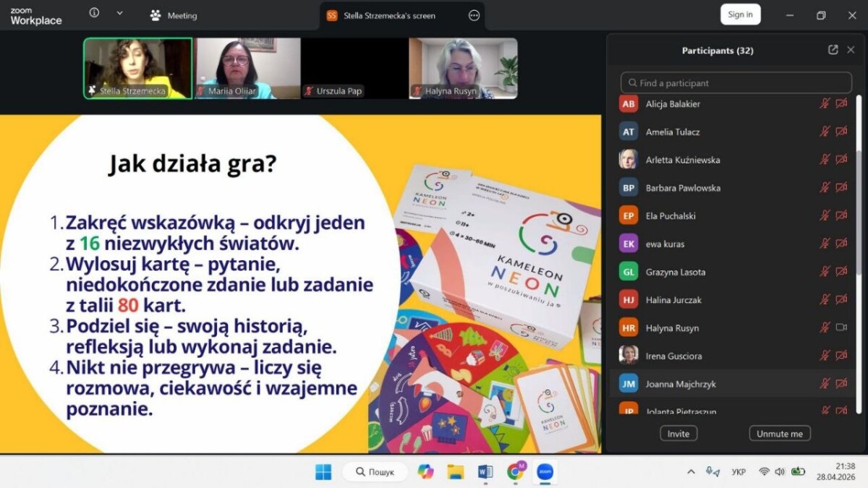Screen dimensions: 868x488
Task: Switch to the Meeting tab
Action: point(174,15)
